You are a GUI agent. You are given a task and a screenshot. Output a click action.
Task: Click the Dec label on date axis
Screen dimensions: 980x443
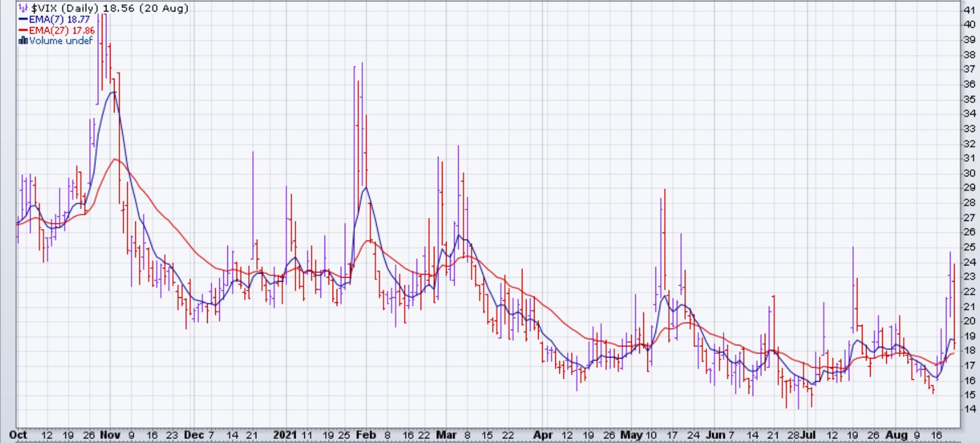194,435
